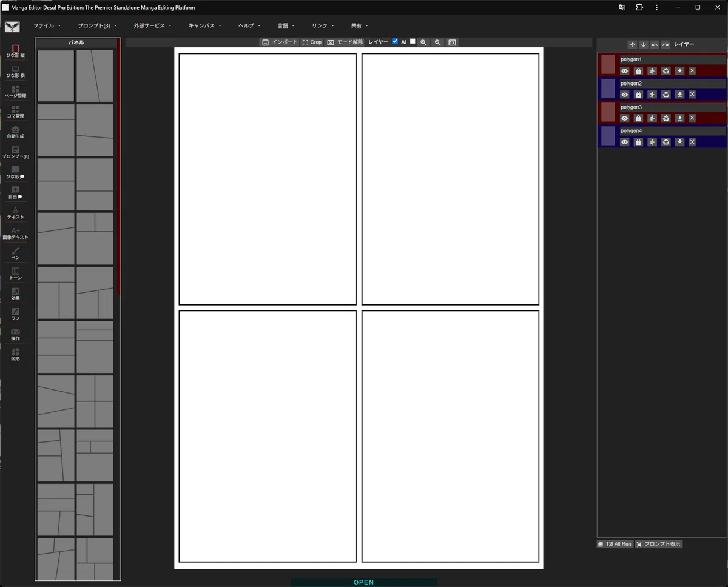Viewport: 728px width, 587px height.
Task: Expand the 言語 language dropdown
Action: pos(286,26)
